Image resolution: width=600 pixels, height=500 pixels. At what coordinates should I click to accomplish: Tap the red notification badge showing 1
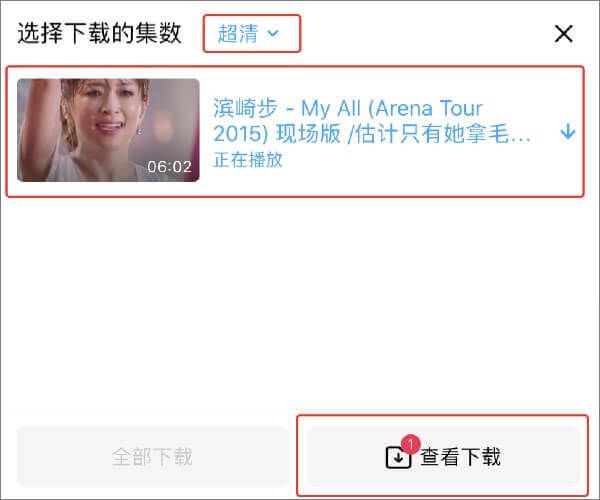[x=411, y=445]
